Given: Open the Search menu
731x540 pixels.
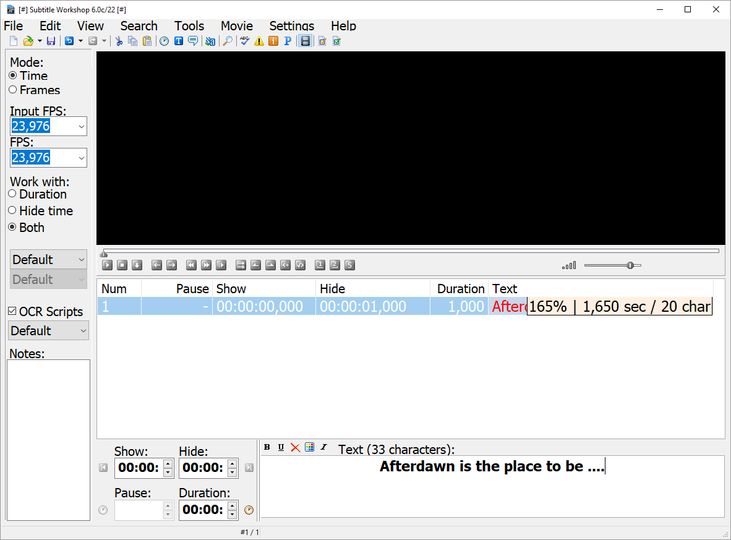Looking at the screenshot, I should point(139,26).
